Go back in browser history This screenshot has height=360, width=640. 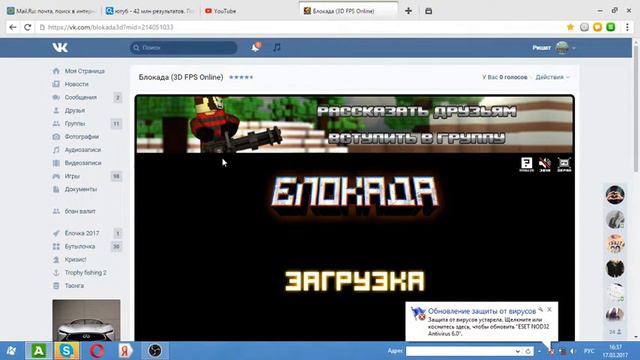coord(13,27)
